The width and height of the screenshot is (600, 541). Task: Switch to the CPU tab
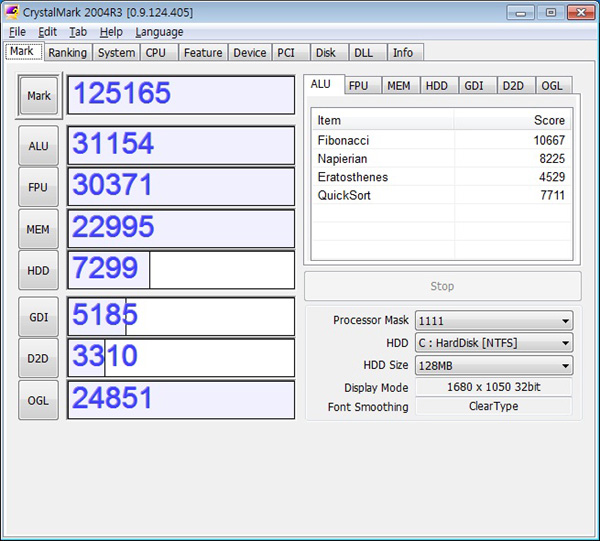coord(158,52)
